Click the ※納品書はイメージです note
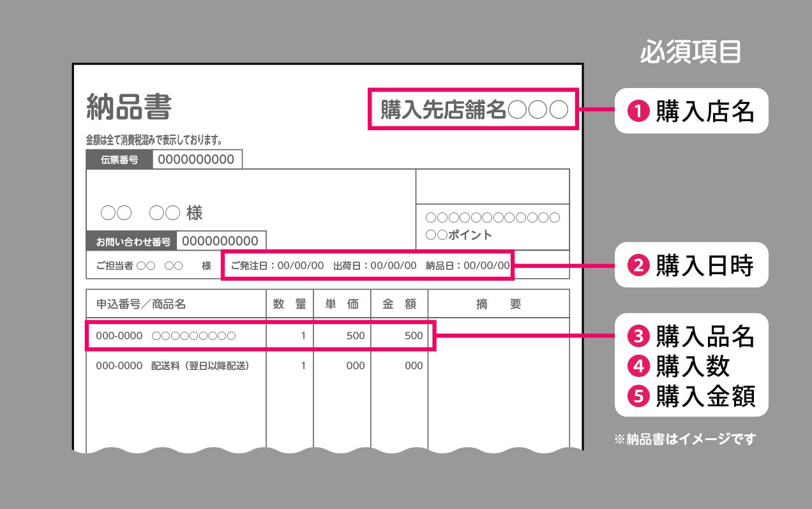 coord(684,439)
